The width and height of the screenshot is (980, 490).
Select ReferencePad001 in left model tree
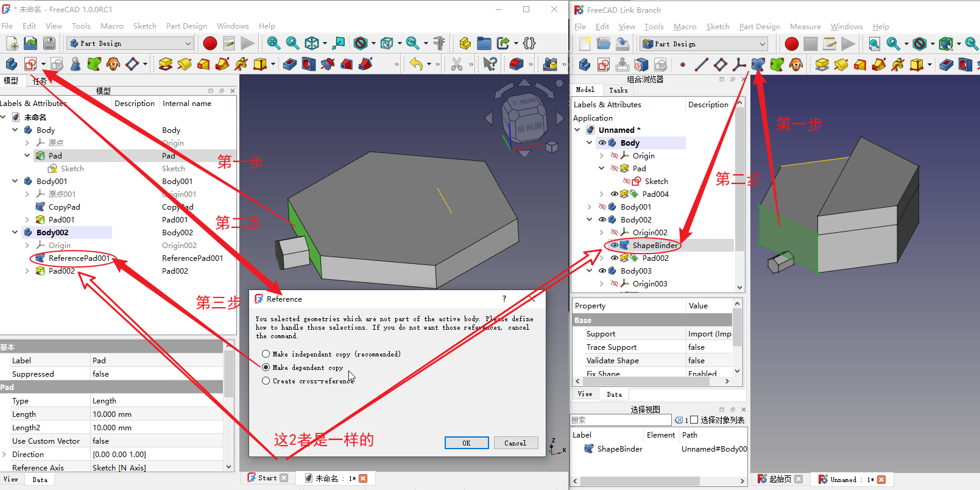tap(79, 258)
